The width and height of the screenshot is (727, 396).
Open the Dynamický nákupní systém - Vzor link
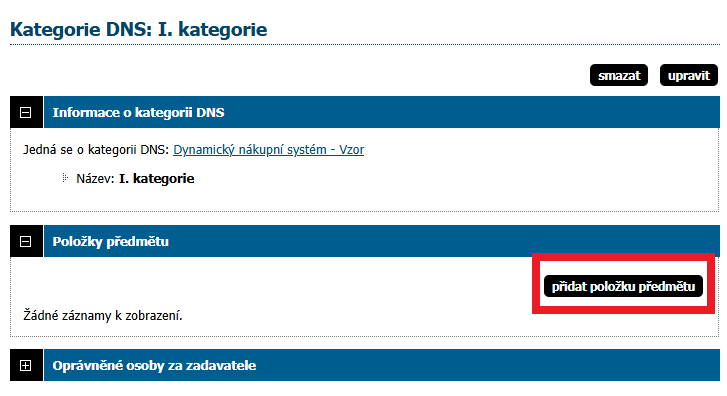point(268,150)
